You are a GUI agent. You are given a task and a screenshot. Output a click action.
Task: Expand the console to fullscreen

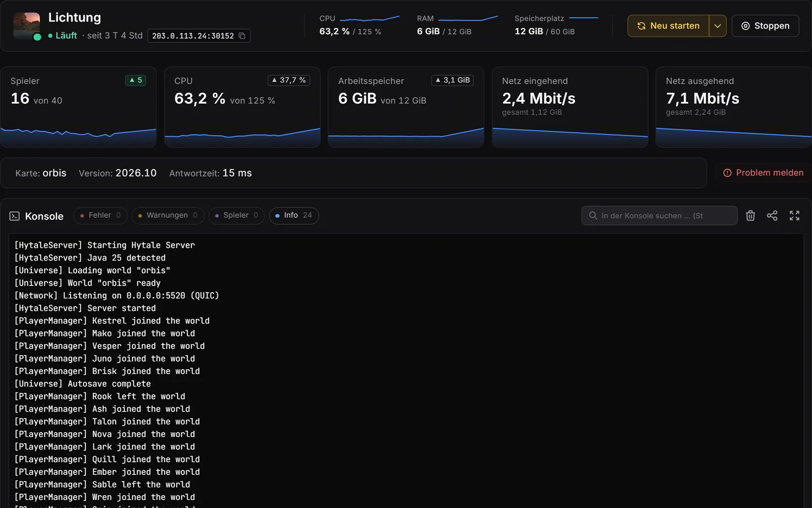point(794,216)
